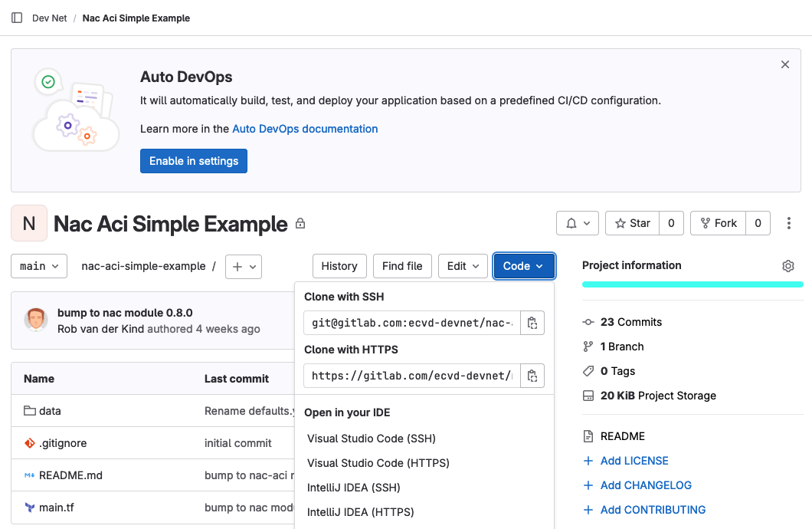
Task: Click the repository languages cyan bar
Action: point(692,284)
